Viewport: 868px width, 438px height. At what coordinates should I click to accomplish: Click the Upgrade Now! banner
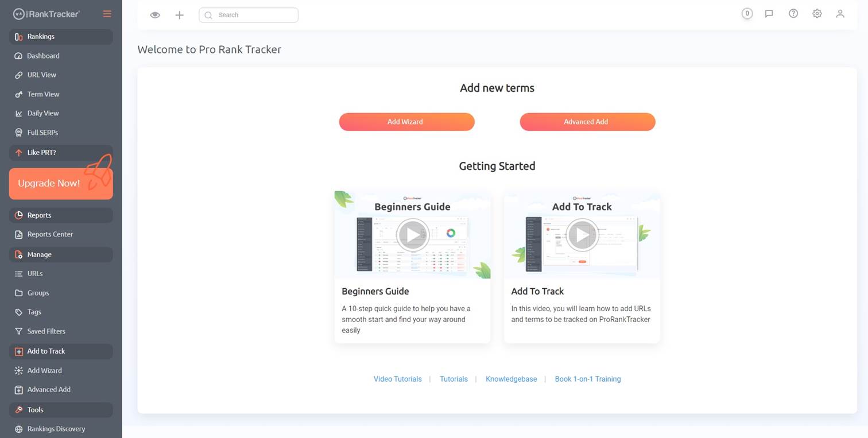pyautogui.click(x=61, y=184)
